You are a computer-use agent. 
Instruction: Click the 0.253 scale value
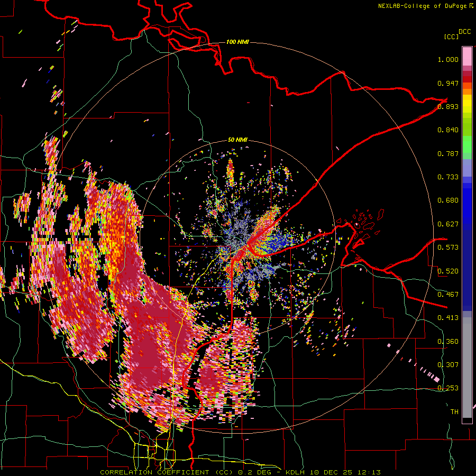tap(448, 388)
